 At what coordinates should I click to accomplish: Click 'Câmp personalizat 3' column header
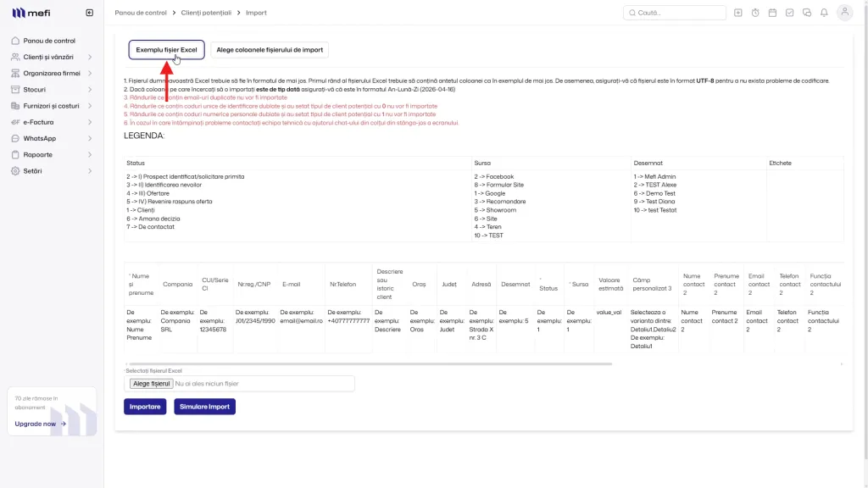(652, 285)
